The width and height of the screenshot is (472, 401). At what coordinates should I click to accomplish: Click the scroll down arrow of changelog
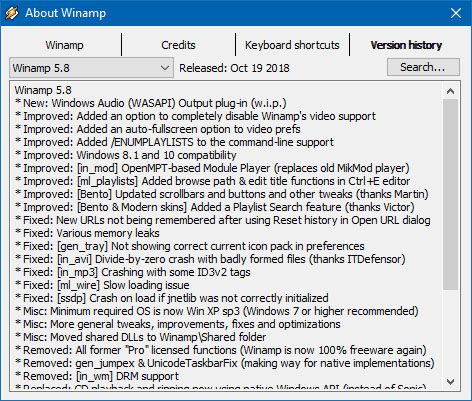450,382
